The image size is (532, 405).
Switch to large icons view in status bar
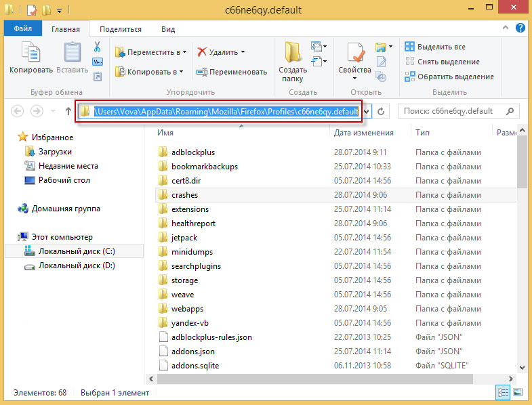pos(517,392)
